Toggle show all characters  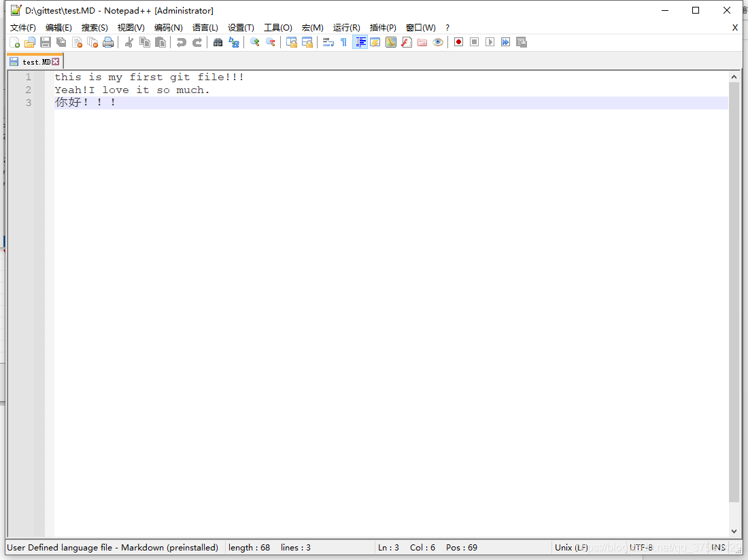343,42
